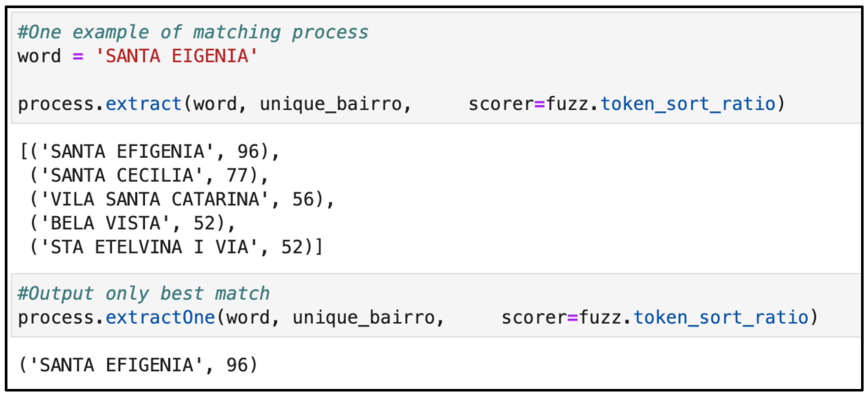Click 'scorer' in the process.extract line
The width and height of the screenshot is (868, 396).
(x=501, y=104)
